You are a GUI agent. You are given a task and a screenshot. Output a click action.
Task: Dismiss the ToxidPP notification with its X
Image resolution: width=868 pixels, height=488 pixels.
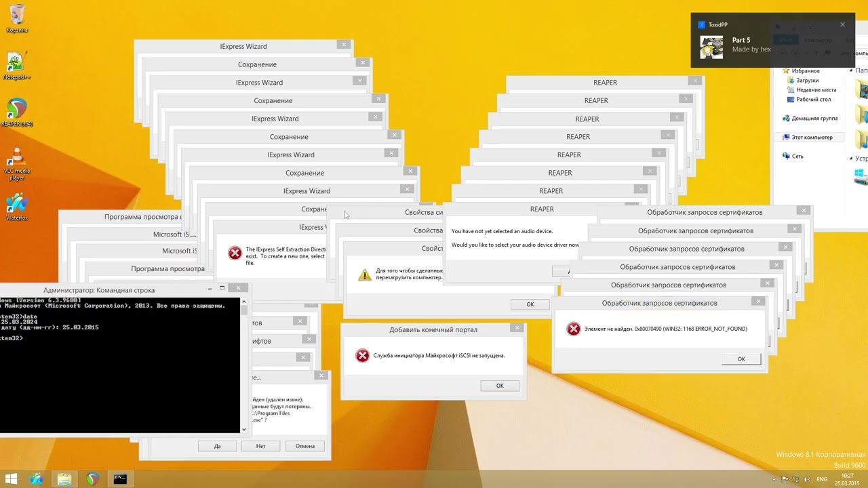point(843,24)
